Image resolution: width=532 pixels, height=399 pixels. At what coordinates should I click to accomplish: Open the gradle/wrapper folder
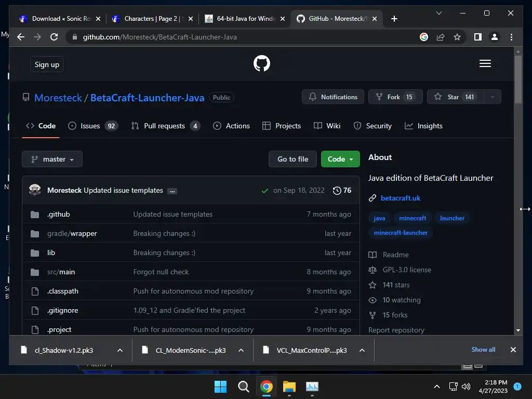click(72, 233)
